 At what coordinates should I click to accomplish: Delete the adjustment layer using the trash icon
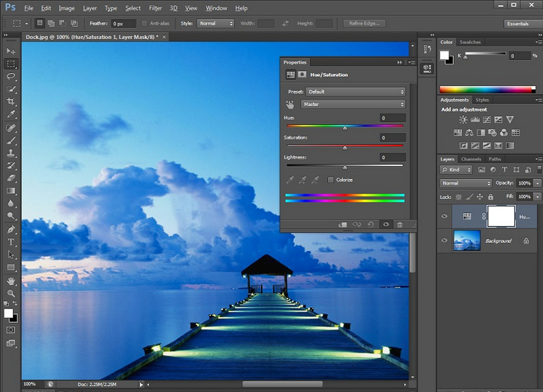[x=400, y=224]
